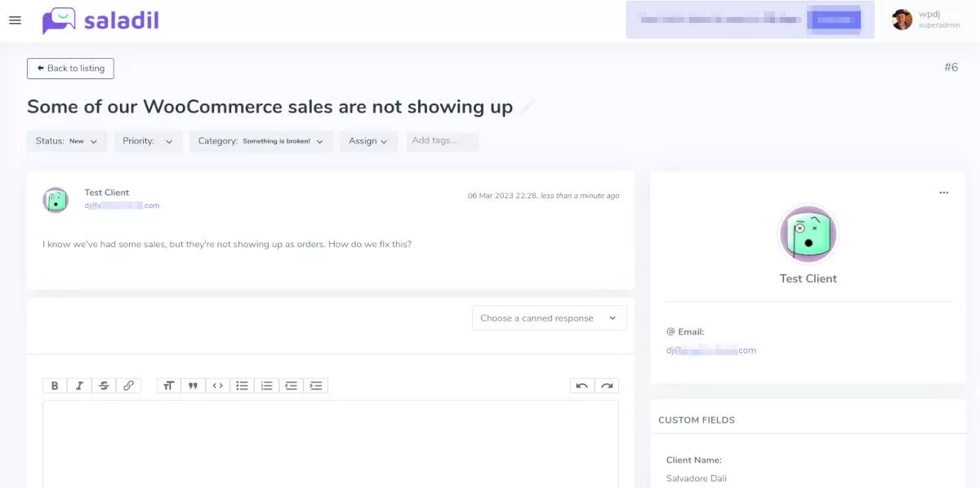
Task: Click the Salvadore Dali client name value
Action: (x=697, y=478)
